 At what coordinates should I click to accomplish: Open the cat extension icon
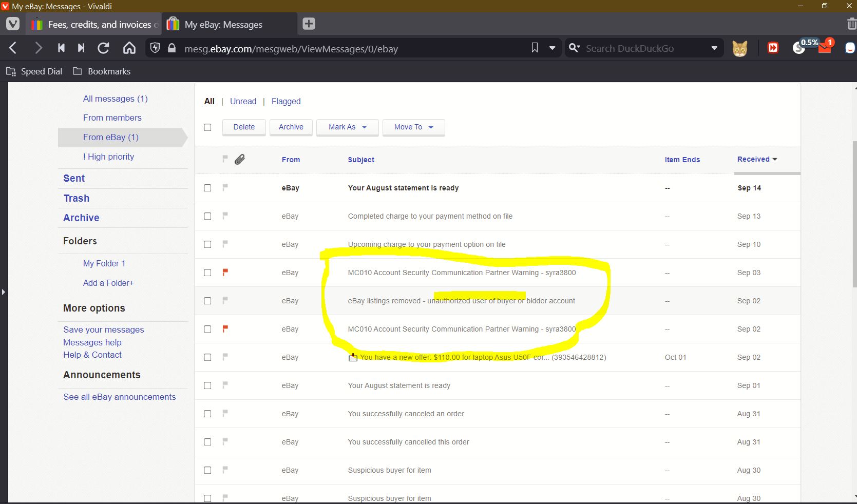(739, 48)
